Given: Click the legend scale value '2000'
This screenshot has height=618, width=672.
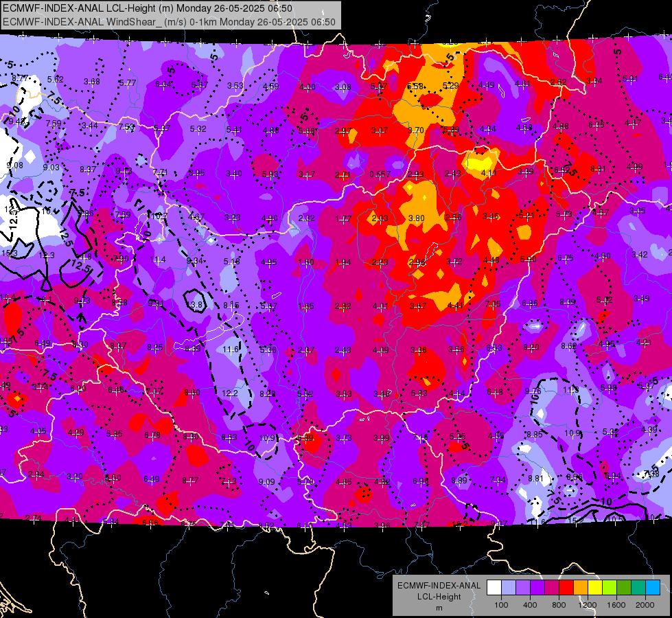Looking at the screenshot, I should [x=645, y=605].
